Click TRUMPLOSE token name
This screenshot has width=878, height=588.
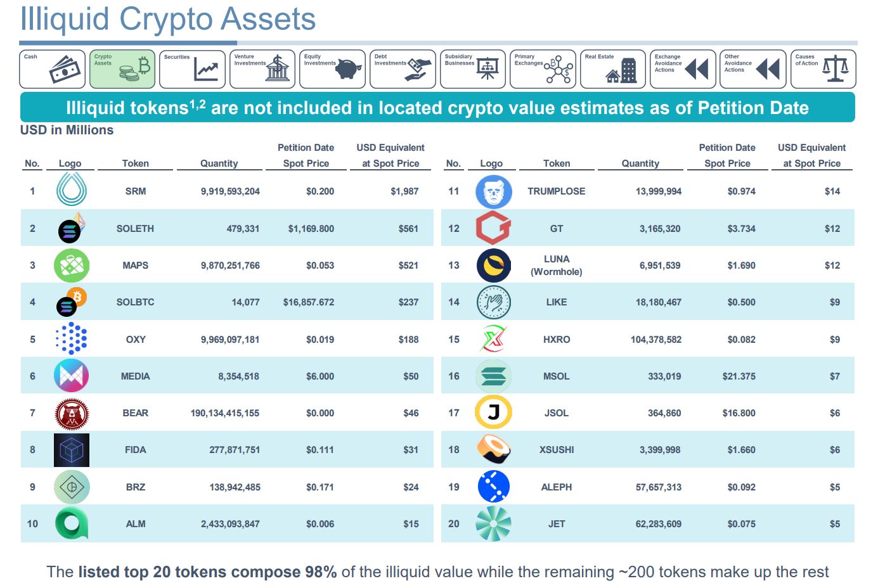click(557, 191)
